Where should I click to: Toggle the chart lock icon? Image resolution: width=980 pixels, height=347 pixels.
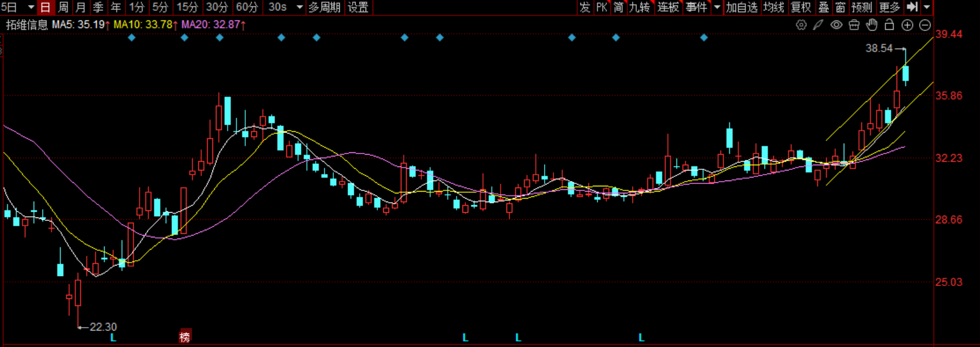point(890,25)
